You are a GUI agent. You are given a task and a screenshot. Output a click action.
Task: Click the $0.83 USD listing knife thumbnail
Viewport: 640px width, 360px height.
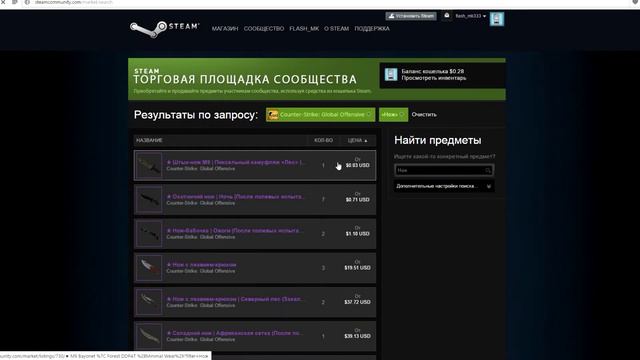pos(149,165)
